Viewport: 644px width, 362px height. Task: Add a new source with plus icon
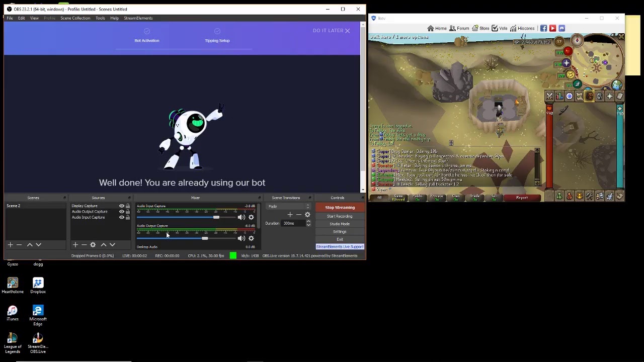tap(75, 245)
